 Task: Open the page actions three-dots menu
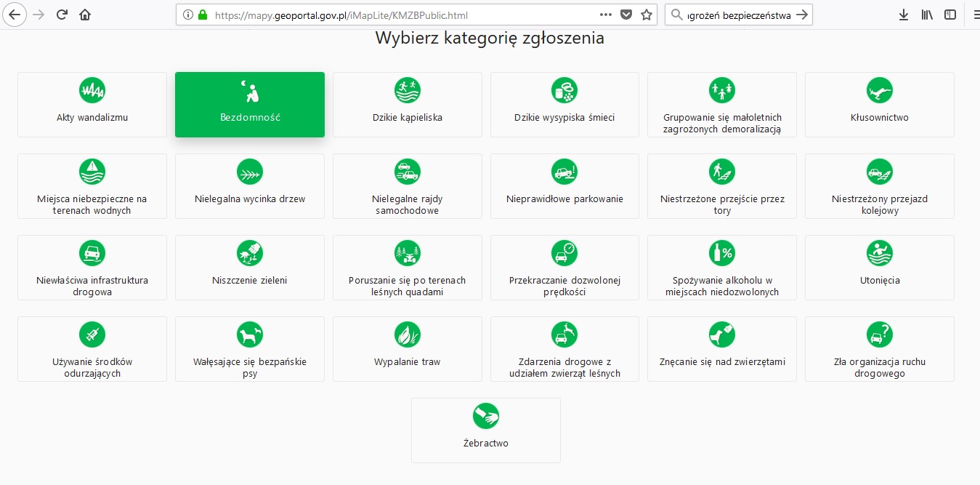[606, 15]
